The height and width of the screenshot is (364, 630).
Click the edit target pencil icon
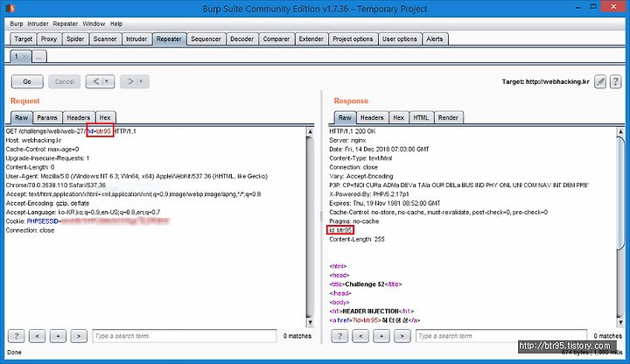point(600,81)
